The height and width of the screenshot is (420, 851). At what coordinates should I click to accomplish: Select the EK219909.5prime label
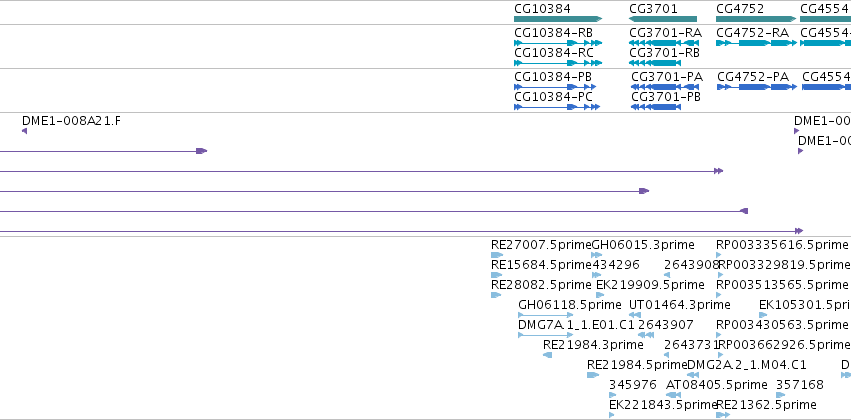(650, 284)
